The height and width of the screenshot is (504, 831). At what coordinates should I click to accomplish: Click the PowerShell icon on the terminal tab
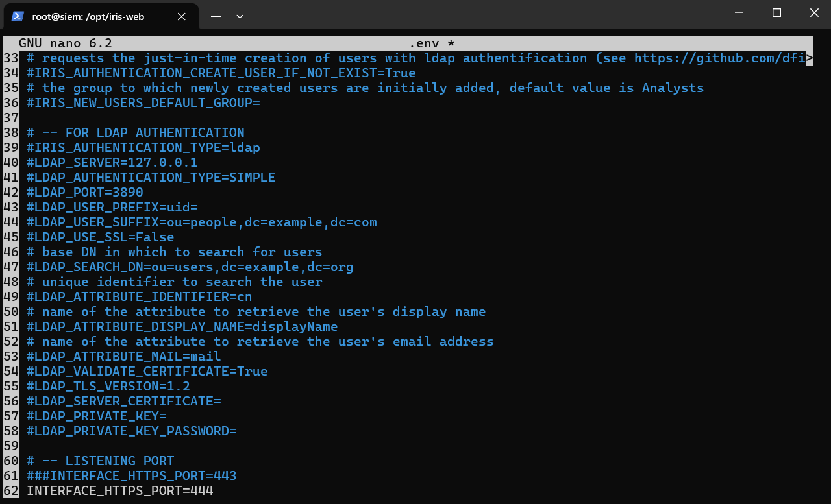click(18, 16)
